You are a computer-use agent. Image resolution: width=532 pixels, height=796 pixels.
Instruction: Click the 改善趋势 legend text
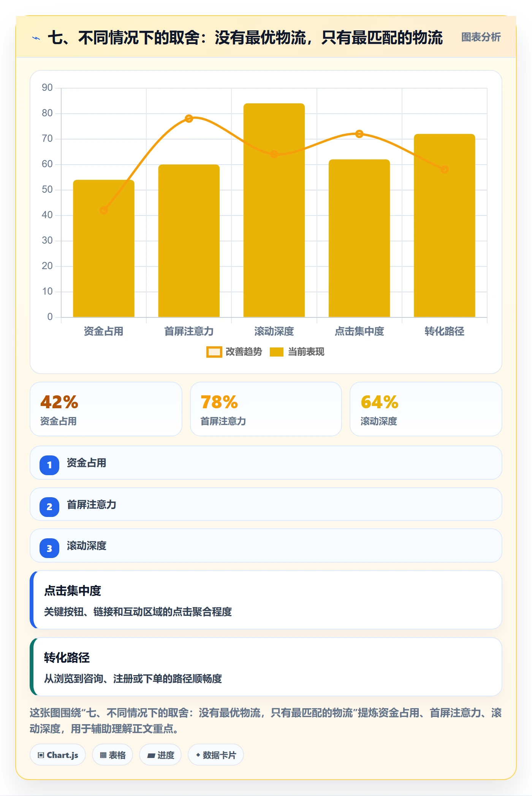coord(244,352)
